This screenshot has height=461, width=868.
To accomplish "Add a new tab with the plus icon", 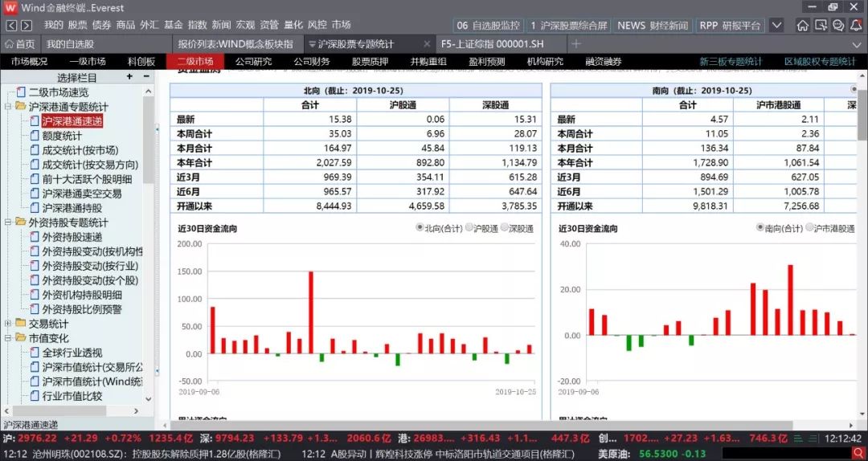I will pos(575,43).
